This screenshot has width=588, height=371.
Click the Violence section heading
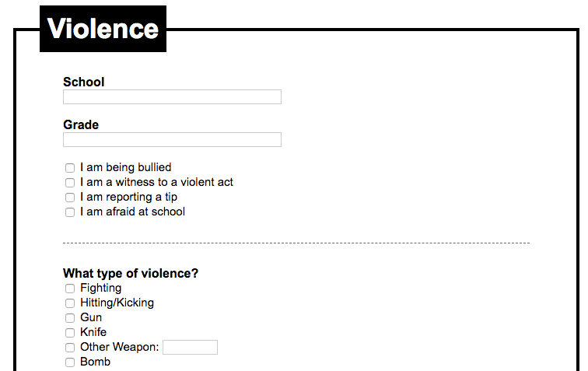[103, 29]
